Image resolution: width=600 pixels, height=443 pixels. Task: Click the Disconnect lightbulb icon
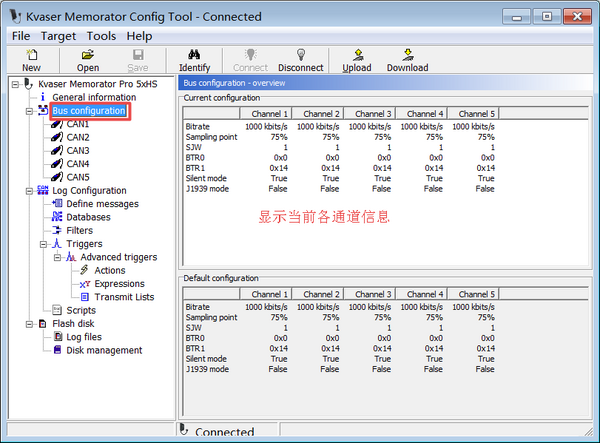[x=301, y=55]
